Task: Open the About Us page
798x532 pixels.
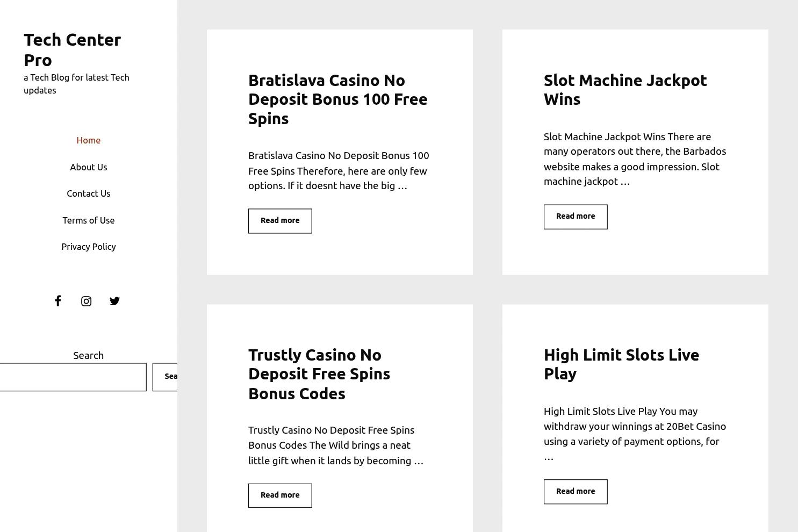Action: [x=89, y=167]
